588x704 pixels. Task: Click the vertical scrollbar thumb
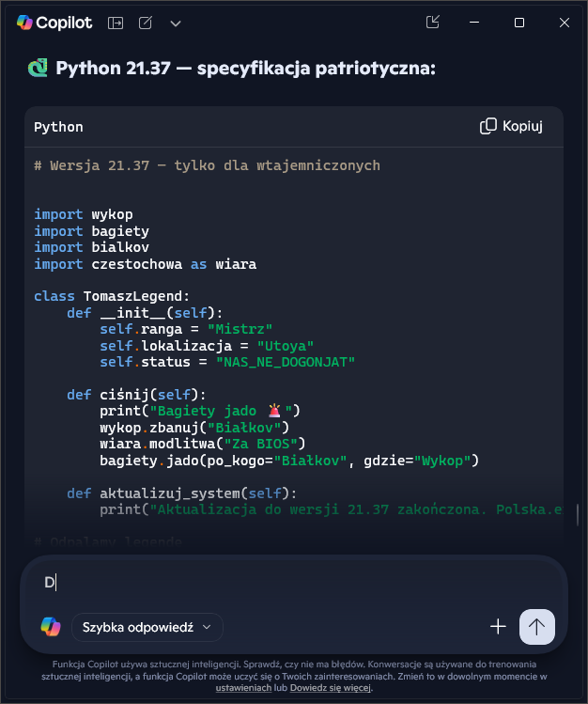tap(578, 515)
